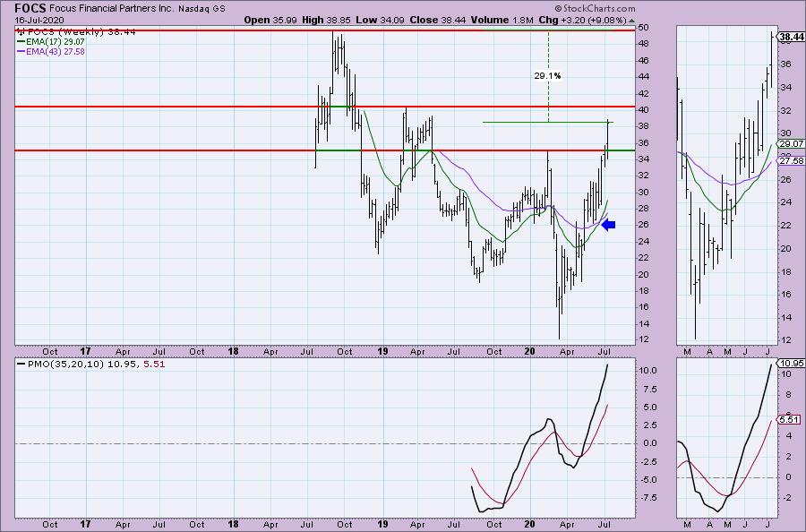Click the -7.5 label on PMO axis
This screenshot has width=806, height=532.
pos(648,498)
